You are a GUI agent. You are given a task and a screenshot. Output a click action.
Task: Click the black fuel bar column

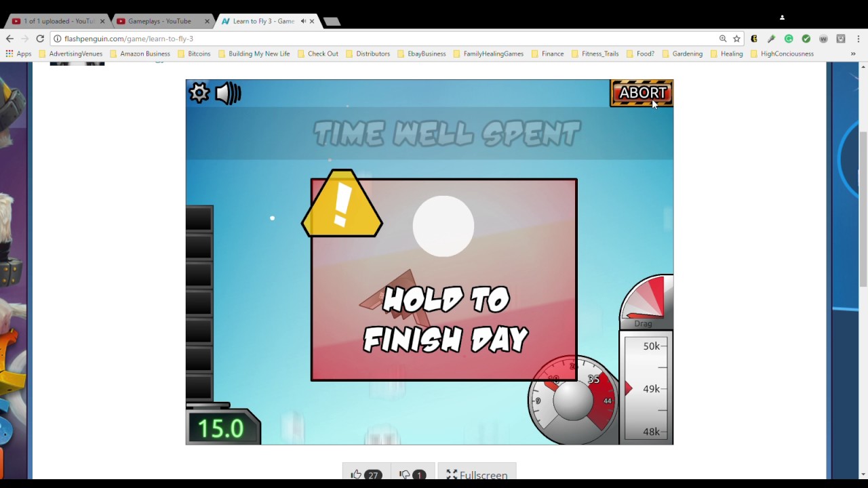[x=199, y=304]
